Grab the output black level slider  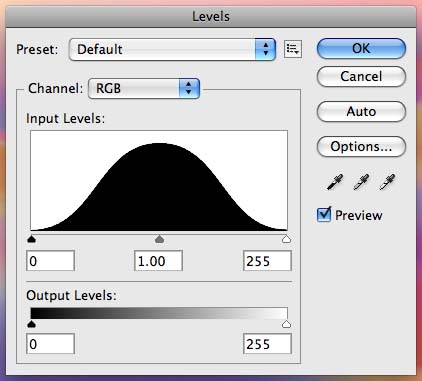point(31,324)
